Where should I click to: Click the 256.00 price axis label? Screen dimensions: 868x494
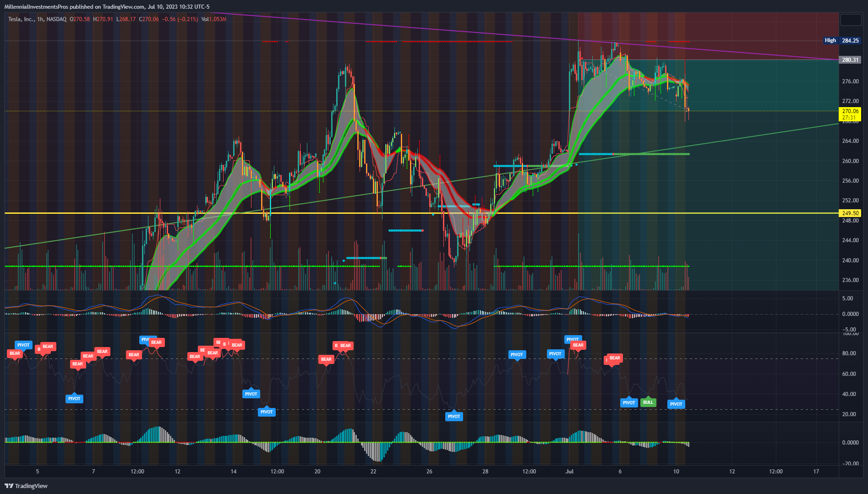(x=850, y=181)
